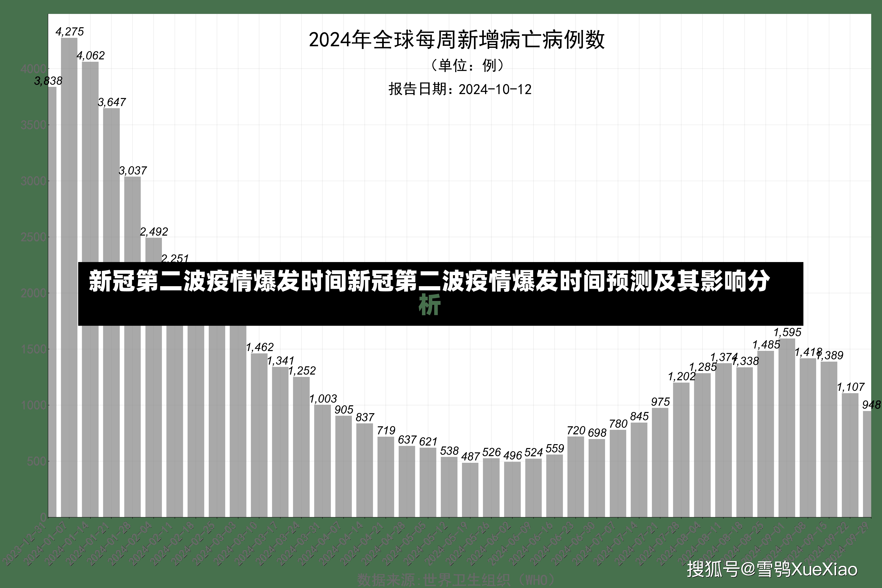Click the bar value label "719"

386,430
